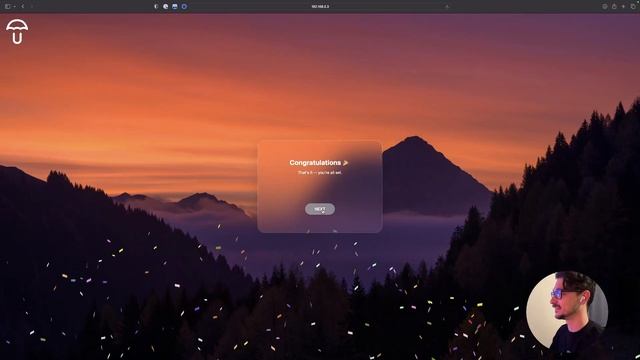Screen dimensions: 640x360
Task: Open a new tab with plus icon
Action: [x=623, y=7]
